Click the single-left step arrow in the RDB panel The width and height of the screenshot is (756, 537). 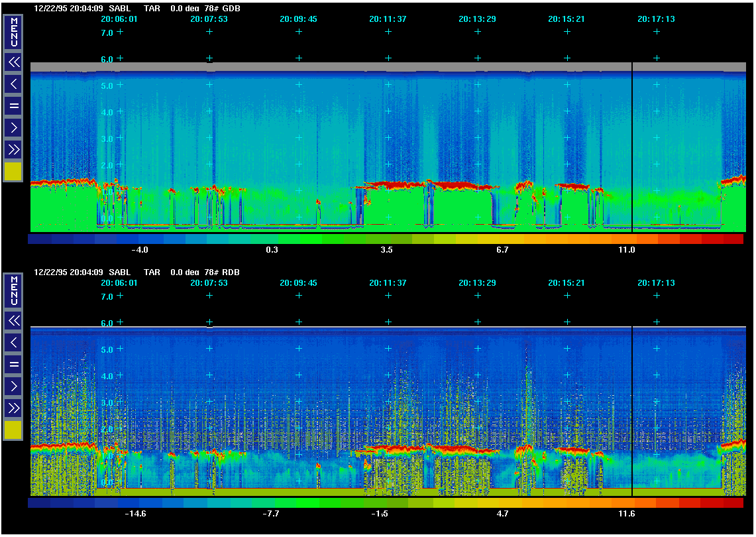pos(13,343)
